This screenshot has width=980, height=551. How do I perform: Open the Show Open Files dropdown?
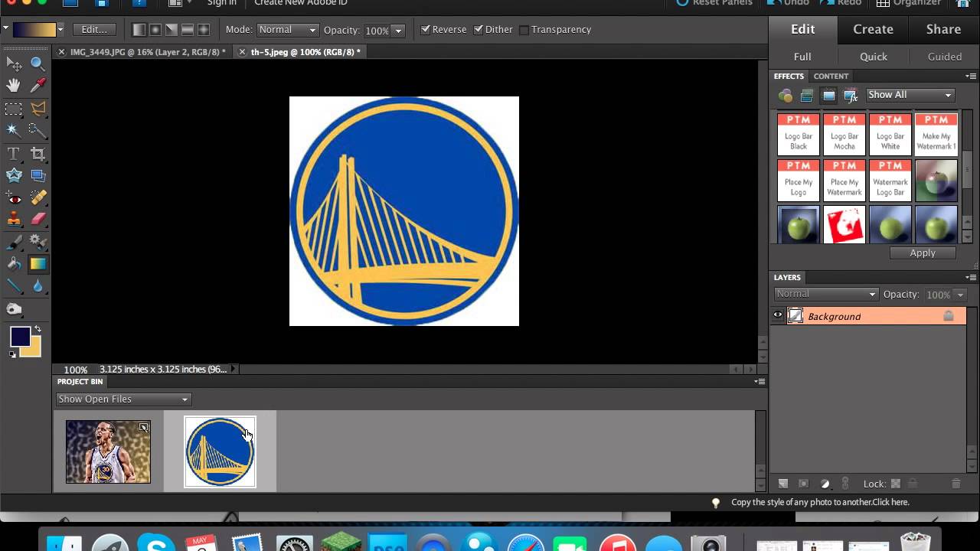(x=123, y=399)
